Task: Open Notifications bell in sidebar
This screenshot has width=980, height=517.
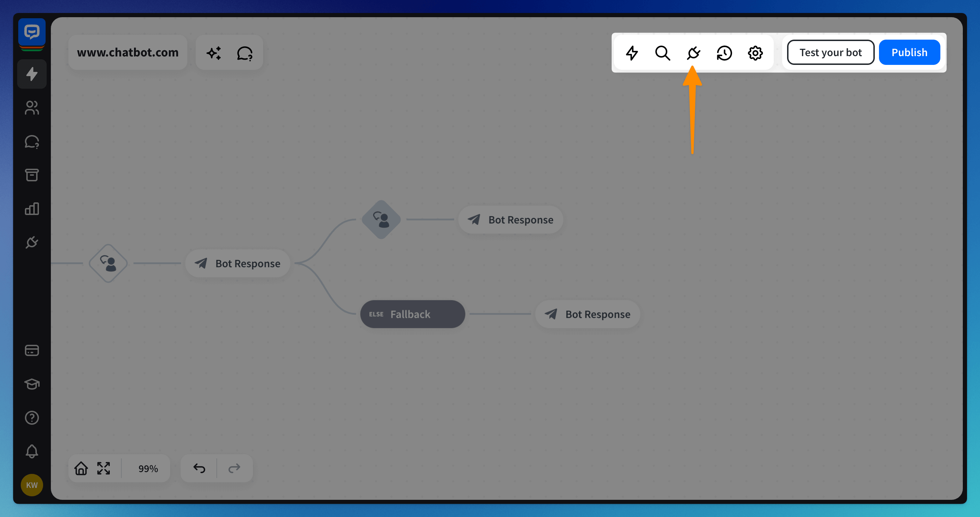Action: point(32,451)
